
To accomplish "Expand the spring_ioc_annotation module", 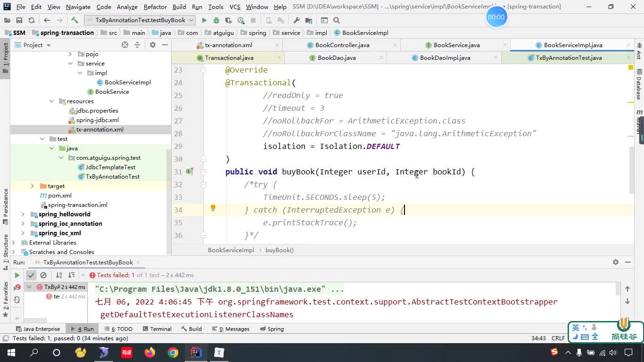I will [23, 224].
